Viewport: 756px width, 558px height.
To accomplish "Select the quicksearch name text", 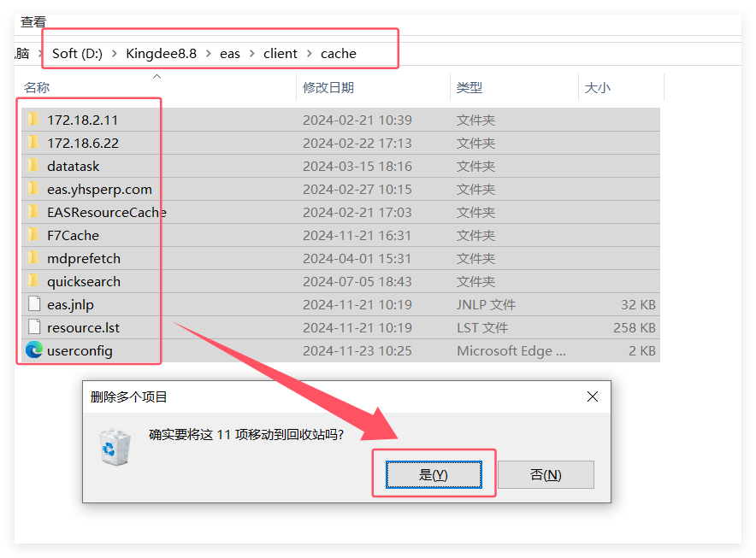I will tap(84, 282).
